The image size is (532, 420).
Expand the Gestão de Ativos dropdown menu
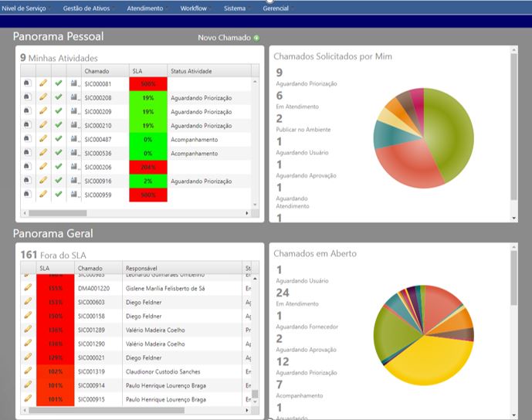pos(87,8)
